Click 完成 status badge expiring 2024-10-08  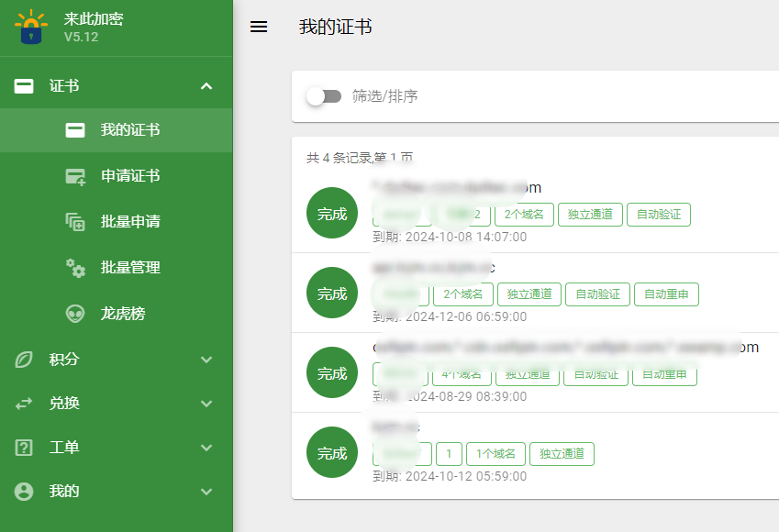[332, 213]
